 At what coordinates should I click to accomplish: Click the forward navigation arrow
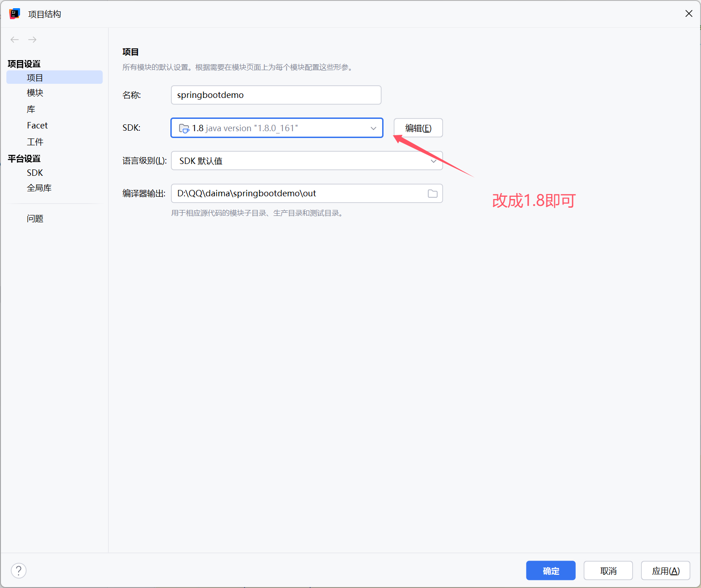coord(32,40)
